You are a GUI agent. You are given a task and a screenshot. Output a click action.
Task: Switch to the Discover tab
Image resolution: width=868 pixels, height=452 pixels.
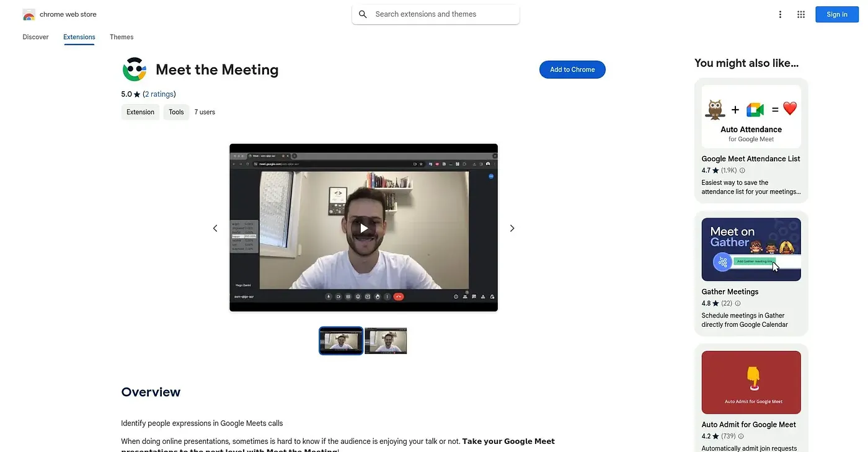(35, 37)
